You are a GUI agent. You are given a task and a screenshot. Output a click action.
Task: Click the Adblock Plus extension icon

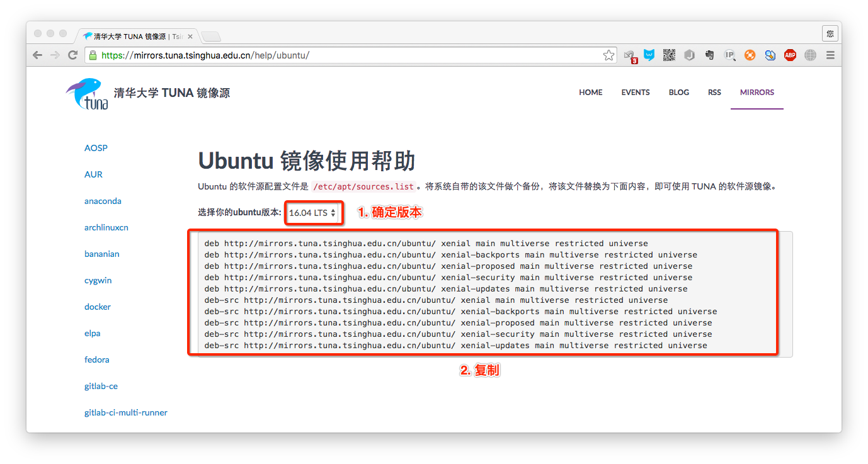790,55
